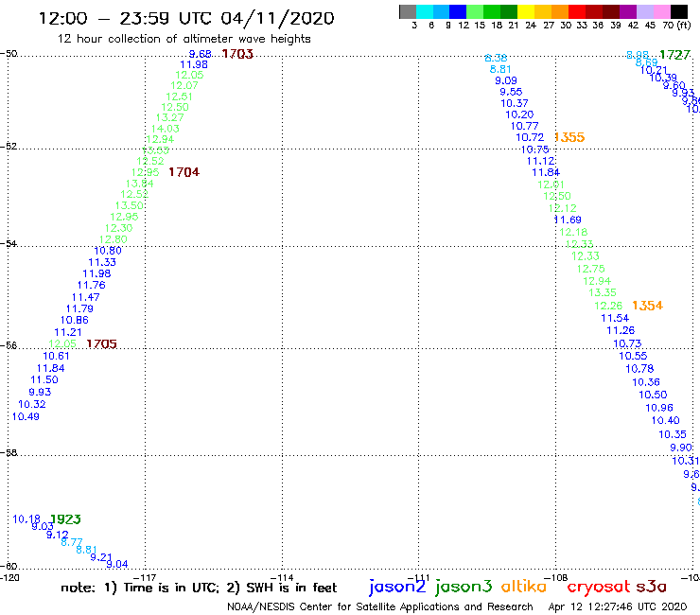
Task: Click the pink swatch in the legend
Action: click(661, 11)
